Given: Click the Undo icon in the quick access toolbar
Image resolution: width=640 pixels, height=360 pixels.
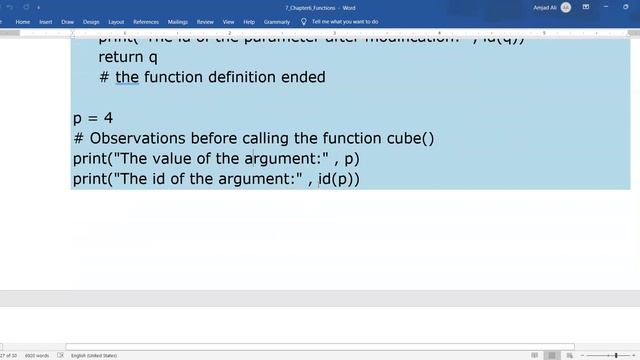Looking at the screenshot, I should 10,7.
